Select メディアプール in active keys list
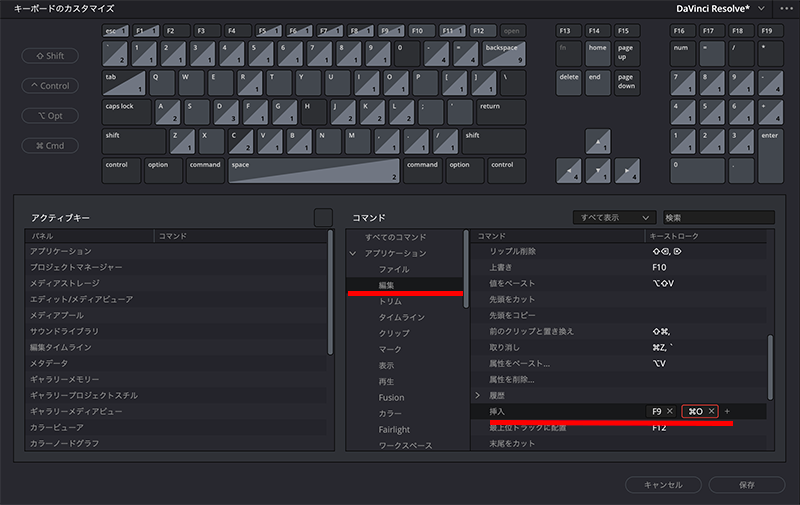Viewport: 800px width, 505px height. tap(176, 315)
